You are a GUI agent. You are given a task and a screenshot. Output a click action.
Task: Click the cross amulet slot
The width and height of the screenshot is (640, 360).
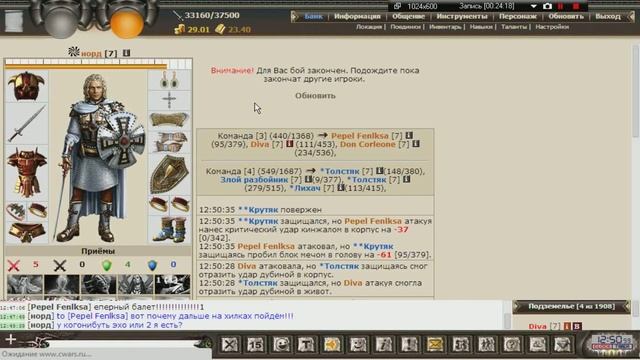[169, 100]
